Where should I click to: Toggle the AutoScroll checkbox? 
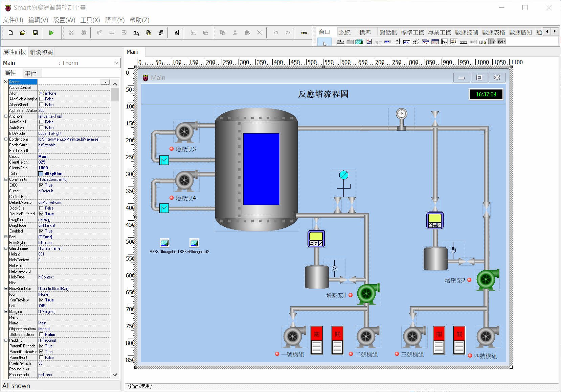[x=41, y=122]
